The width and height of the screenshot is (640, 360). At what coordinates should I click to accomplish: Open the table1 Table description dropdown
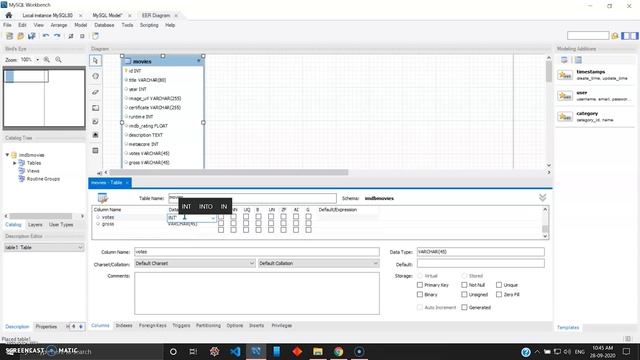tap(44, 247)
